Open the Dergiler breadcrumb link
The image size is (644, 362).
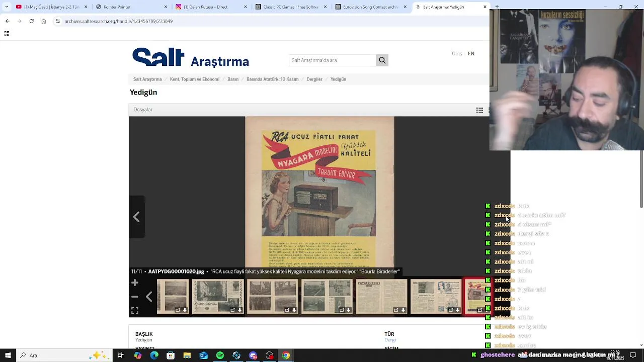point(314,79)
